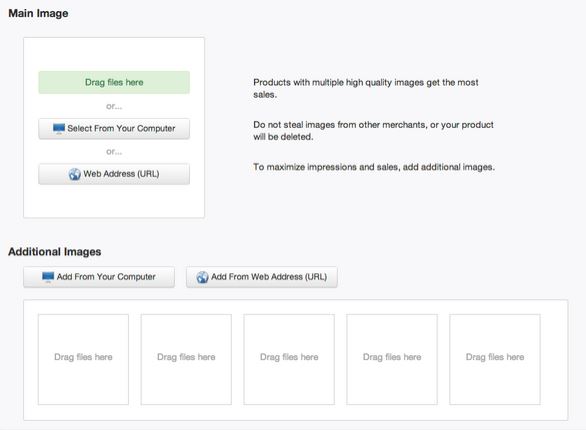
Task: Click the white main image upload panel
Action: (114, 127)
